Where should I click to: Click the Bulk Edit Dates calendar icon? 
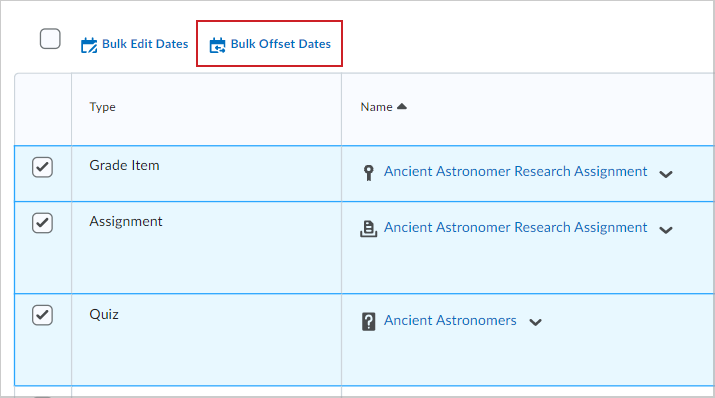[x=89, y=45]
